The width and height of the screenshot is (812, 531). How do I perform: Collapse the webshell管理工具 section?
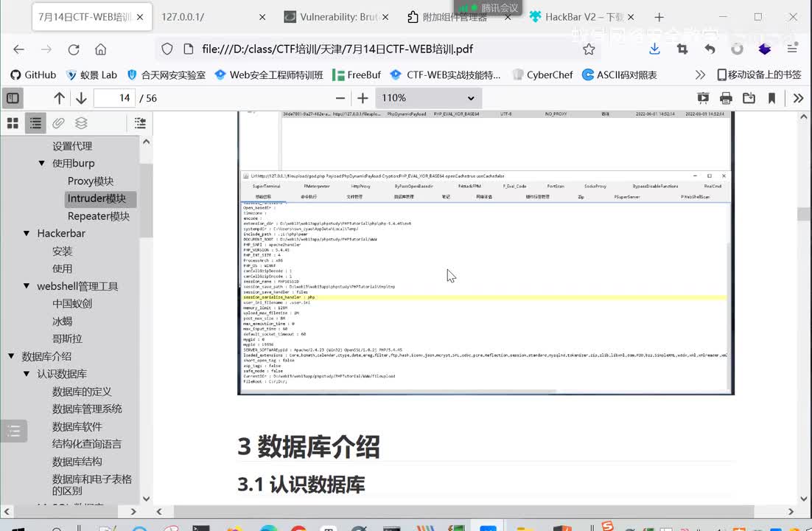point(27,286)
